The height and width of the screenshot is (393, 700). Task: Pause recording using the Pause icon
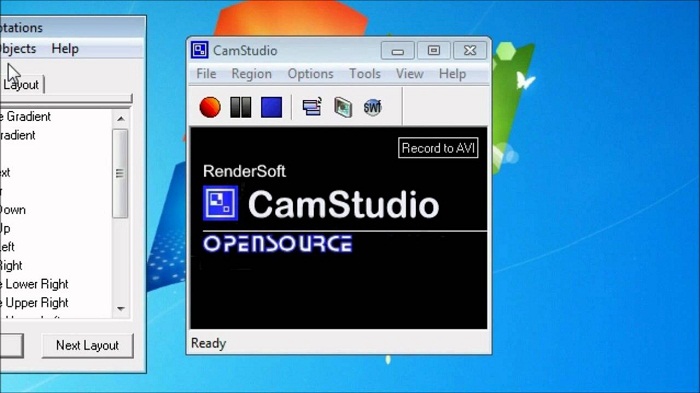(241, 107)
